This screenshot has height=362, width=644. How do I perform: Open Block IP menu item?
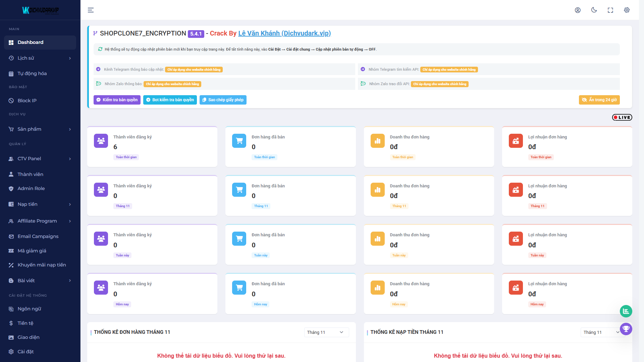27,101
